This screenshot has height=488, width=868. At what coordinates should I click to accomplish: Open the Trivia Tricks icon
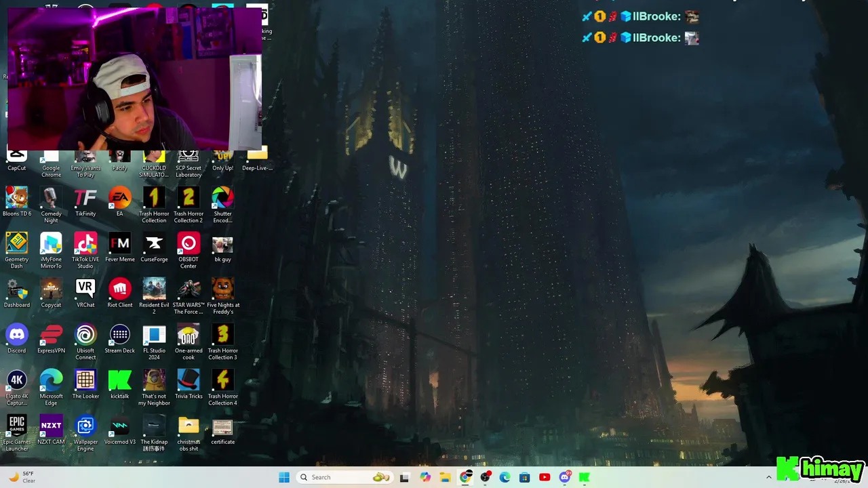pos(189,384)
